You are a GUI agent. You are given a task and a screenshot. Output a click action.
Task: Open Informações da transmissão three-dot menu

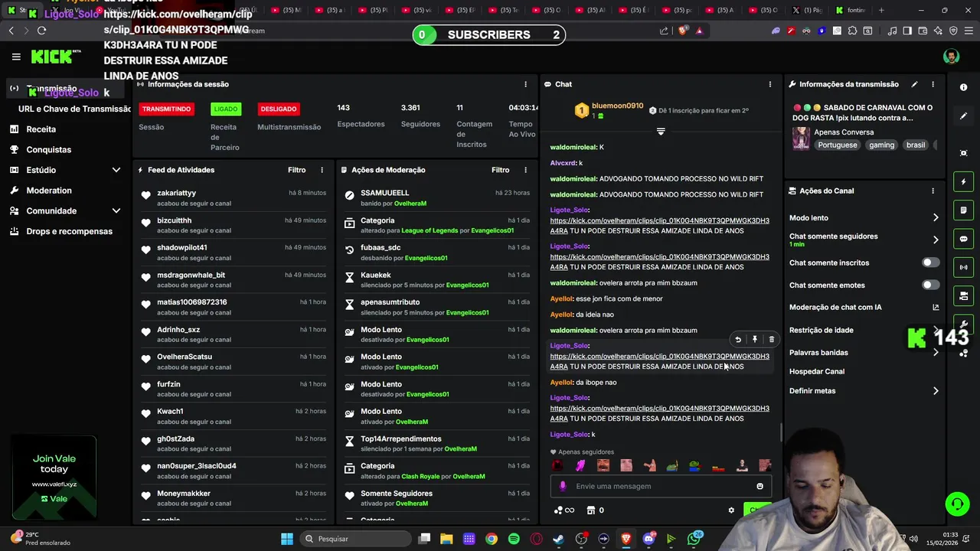(x=933, y=84)
